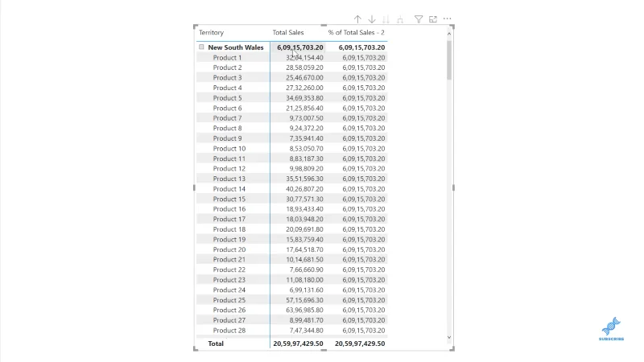Viewport: 644px width, 362px height.
Task: Click Product 18 sales value 20,09,691.80
Action: 304,229
